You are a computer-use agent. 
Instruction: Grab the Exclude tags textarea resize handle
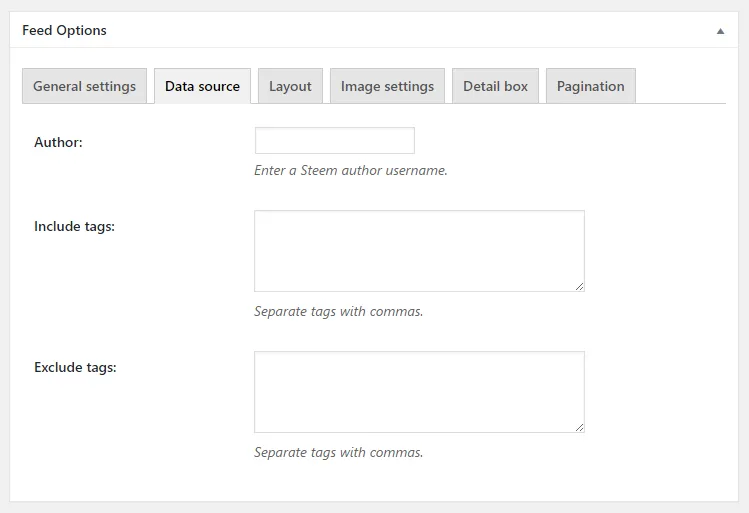[579, 428]
